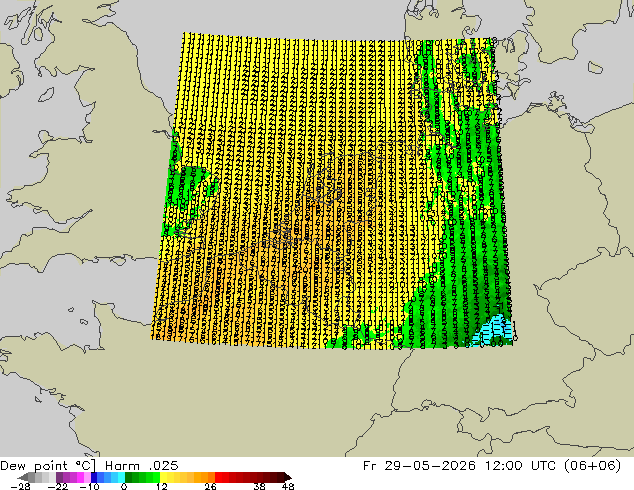634x490 pixels.
Task: Click the '(06+06)' forecast run label
Action: coord(593,466)
